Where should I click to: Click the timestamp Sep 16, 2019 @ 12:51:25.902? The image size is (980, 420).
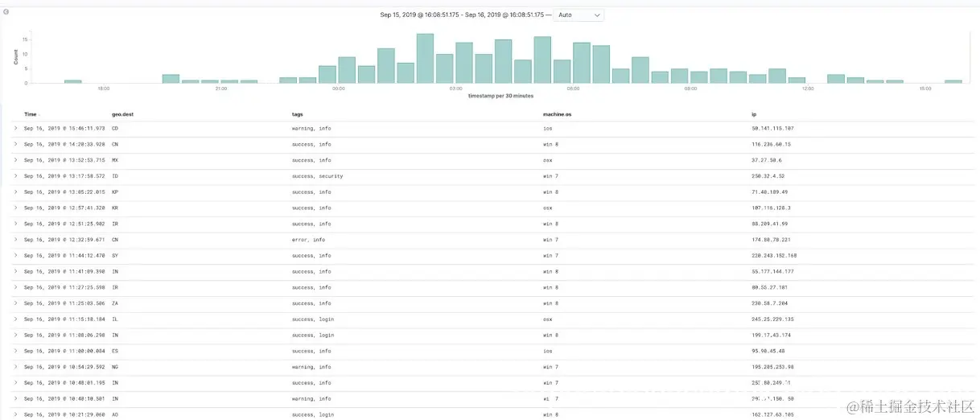(x=64, y=224)
